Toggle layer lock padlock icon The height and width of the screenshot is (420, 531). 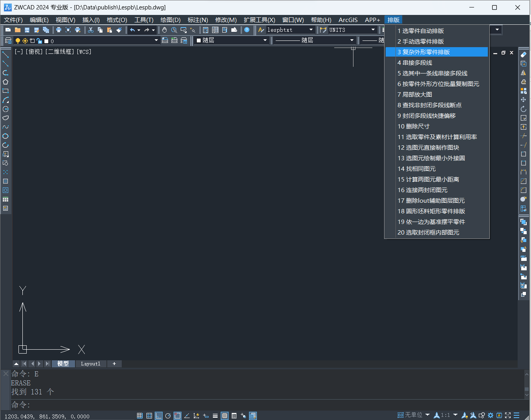coord(39,41)
